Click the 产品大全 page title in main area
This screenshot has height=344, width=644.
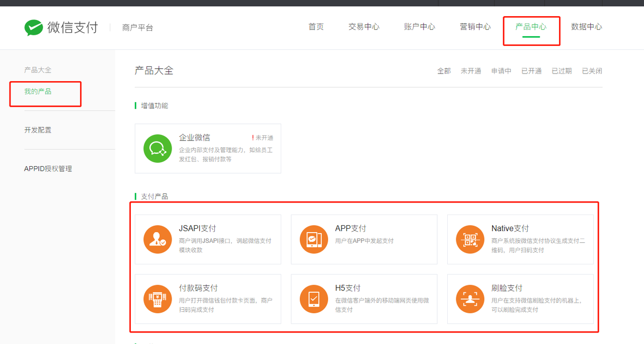pyautogui.click(x=154, y=71)
